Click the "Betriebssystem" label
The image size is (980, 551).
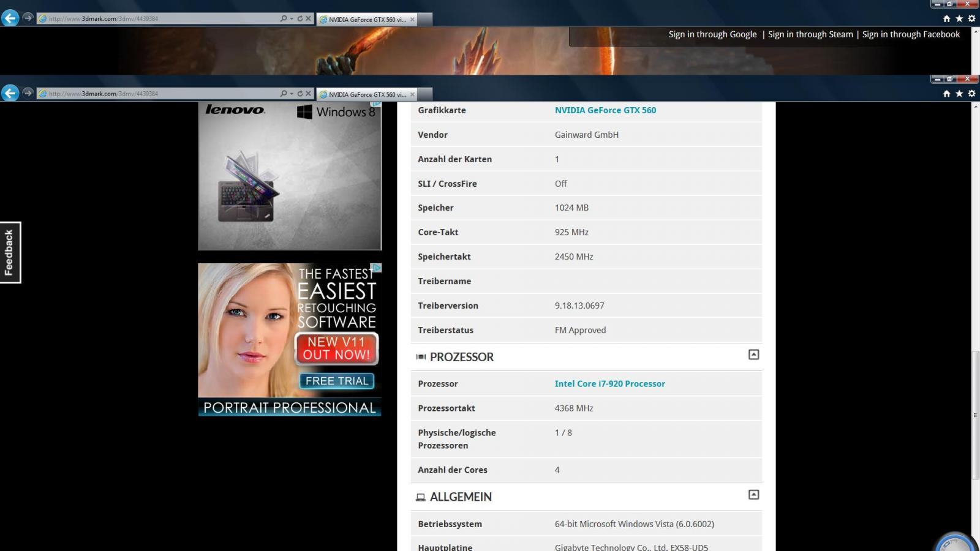pos(450,524)
